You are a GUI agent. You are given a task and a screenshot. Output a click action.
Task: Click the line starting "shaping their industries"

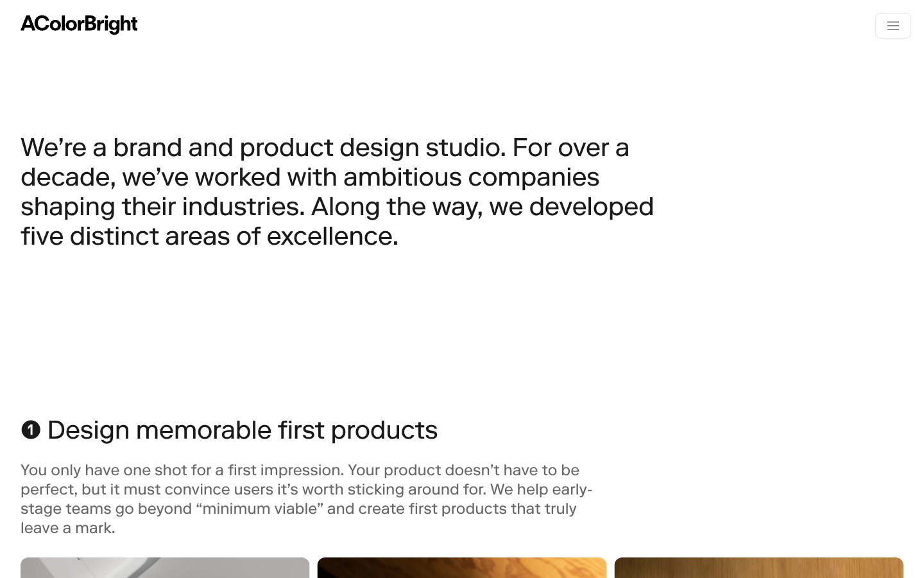coord(337,207)
